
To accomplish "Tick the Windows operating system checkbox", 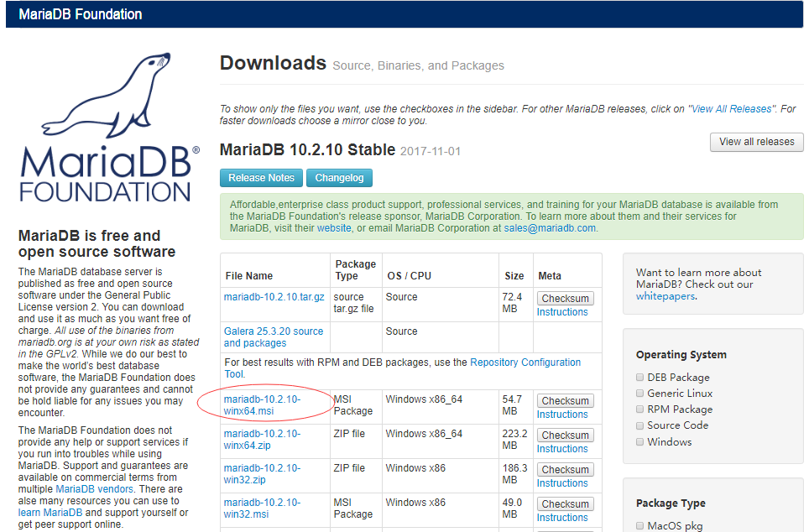I will click(640, 442).
